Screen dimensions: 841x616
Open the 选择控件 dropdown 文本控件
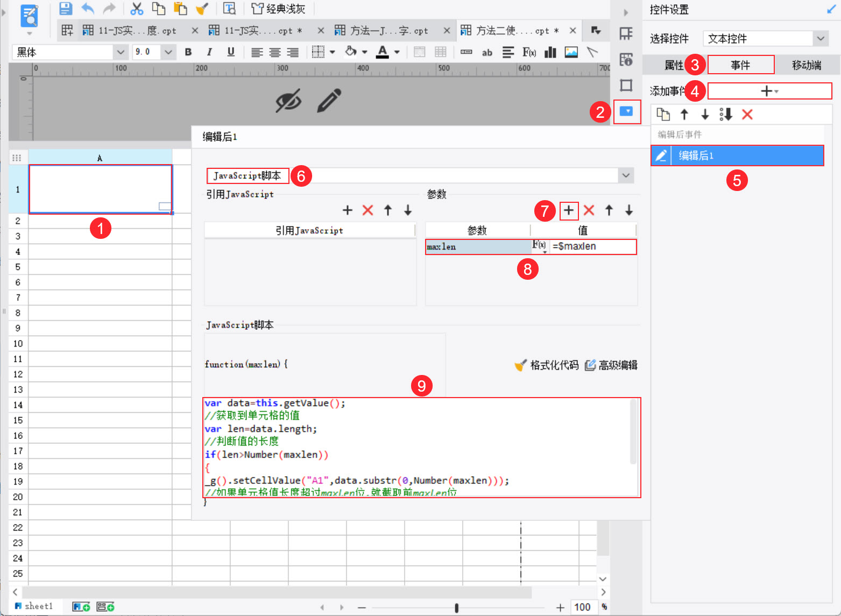[x=766, y=38]
